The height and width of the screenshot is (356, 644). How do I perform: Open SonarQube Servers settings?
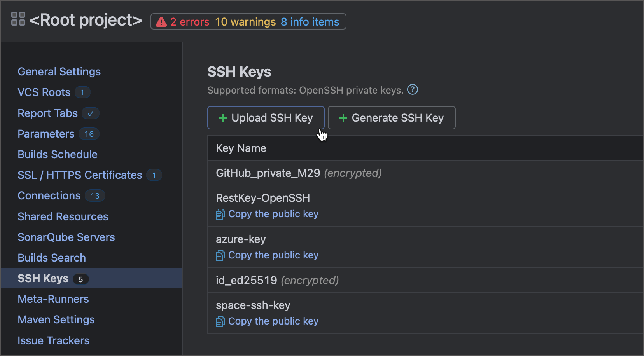point(66,237)
